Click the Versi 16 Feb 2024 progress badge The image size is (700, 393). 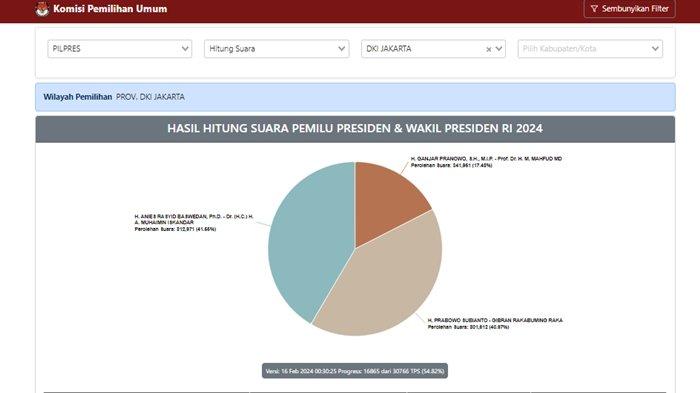click(355, 371)
